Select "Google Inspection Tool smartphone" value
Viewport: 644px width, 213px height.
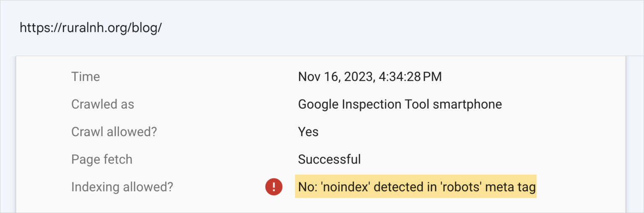[x=400, y=104]
